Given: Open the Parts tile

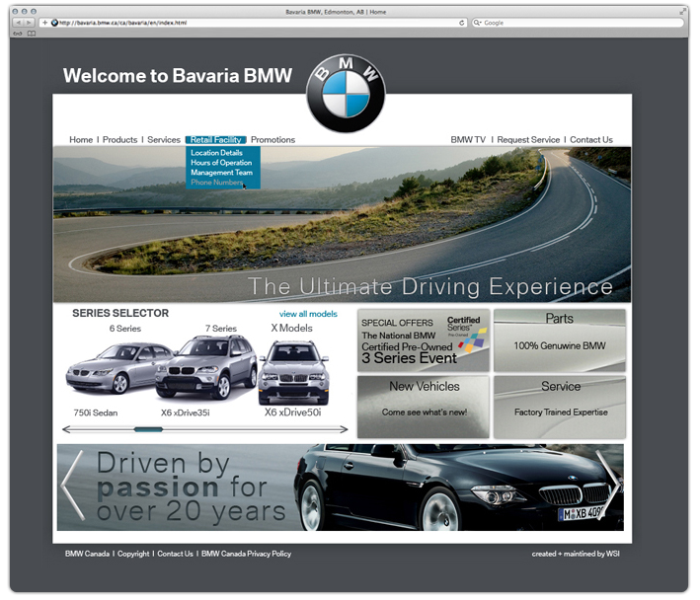Looking at the screenshot, I should (560, 340).
